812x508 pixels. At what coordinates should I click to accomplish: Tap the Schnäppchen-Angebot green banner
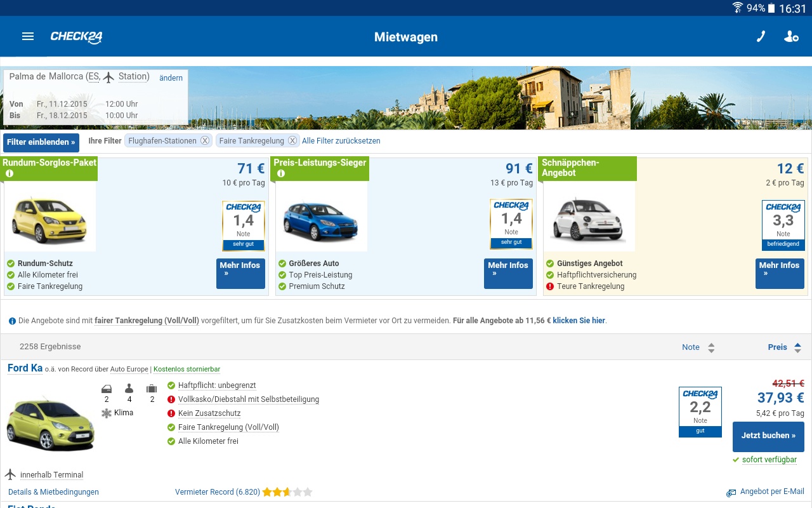point(587,168)
